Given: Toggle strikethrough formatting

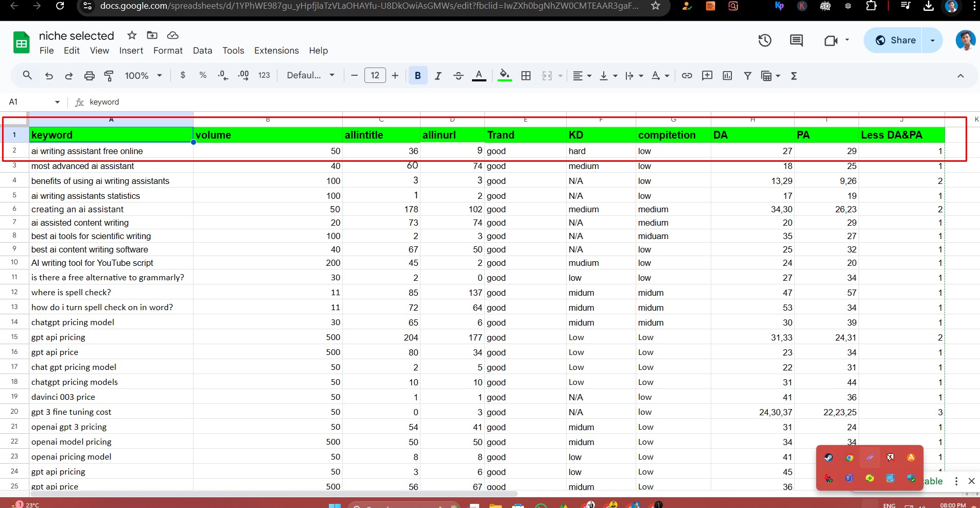Looking at the screenshot, I should pyautogui.click(x=458, y=76).
